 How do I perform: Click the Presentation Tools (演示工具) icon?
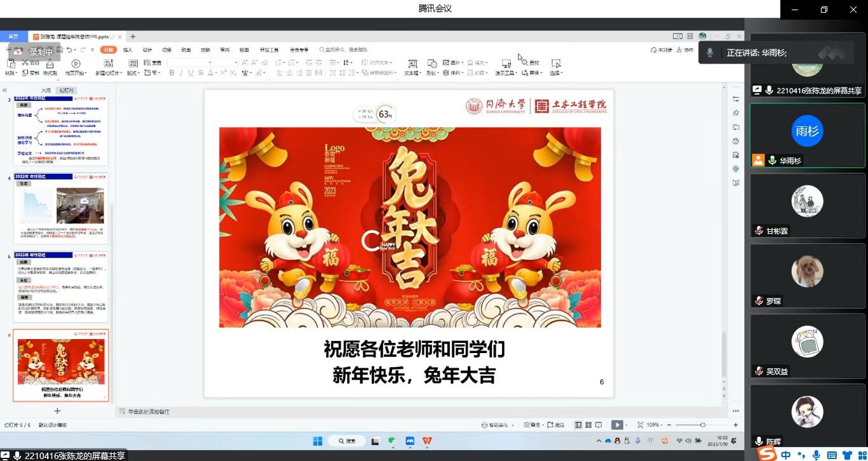(x=506, y=63)
